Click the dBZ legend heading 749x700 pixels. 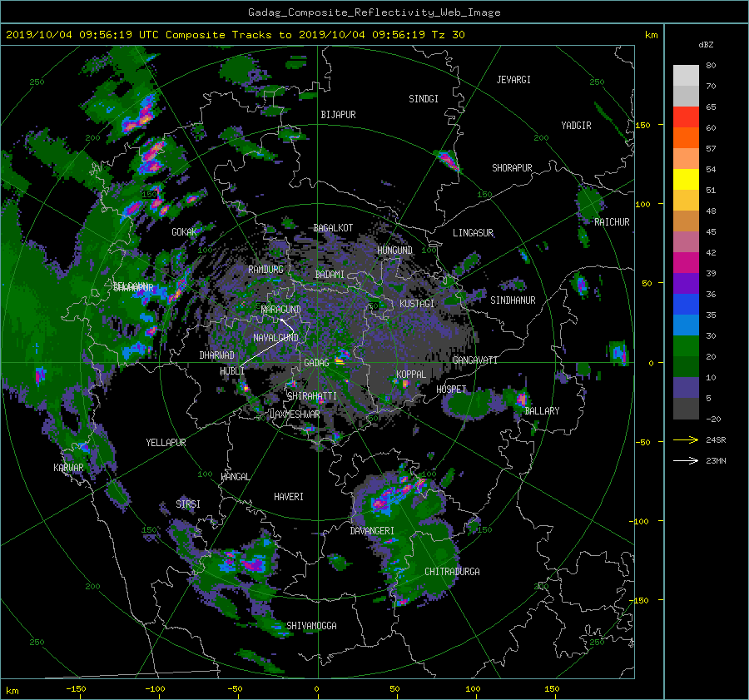pos(706,44)
